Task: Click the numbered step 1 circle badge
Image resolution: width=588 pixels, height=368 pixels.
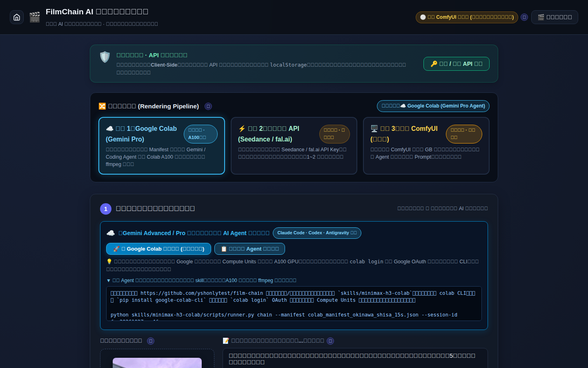Action: (106, 209)
